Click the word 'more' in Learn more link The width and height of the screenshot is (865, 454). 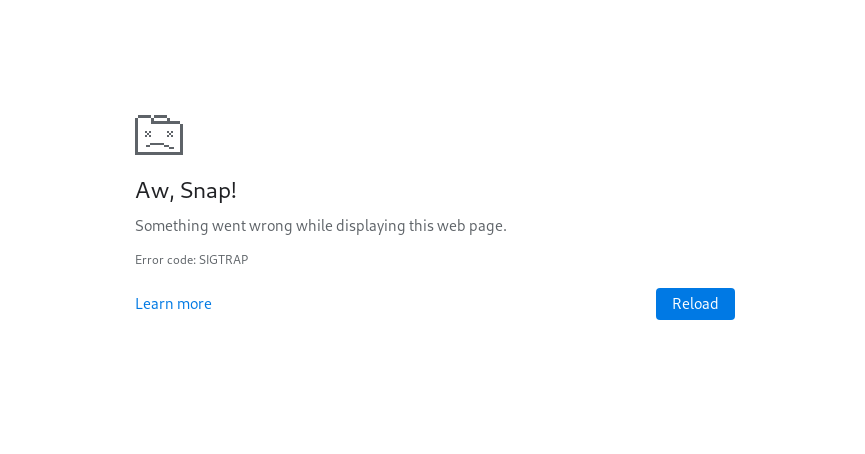tap(194, 304)
